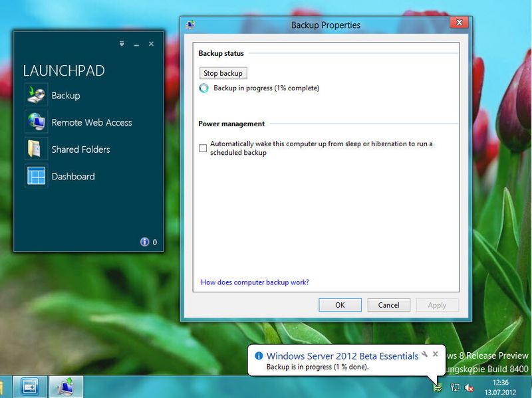Open the Launchpad settings dropdown arrow
532x398 pixels.
(x=121, y=44)
